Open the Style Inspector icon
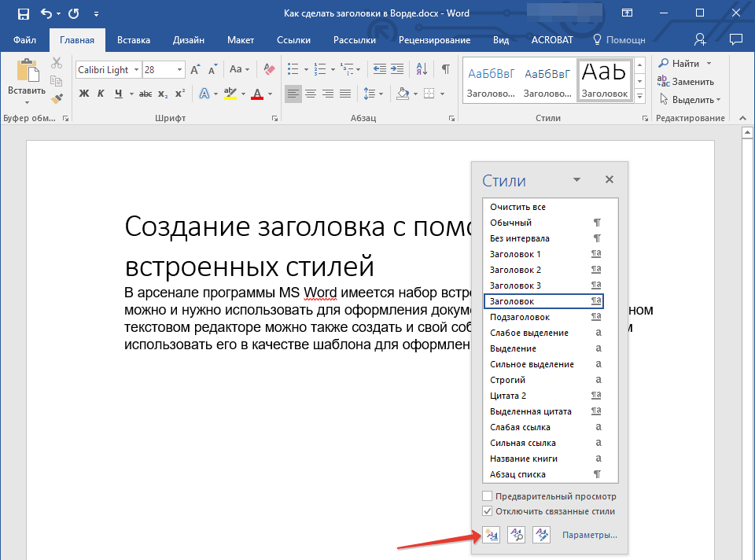The height and width of the screenshot is (560, 755). click(517, 536)
